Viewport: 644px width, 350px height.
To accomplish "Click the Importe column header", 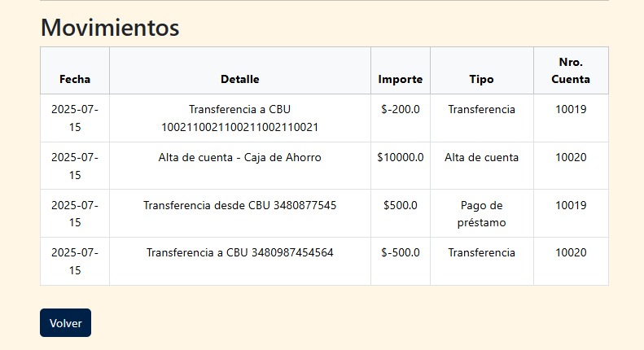I will pyautogui.click(x=401, y=79).
